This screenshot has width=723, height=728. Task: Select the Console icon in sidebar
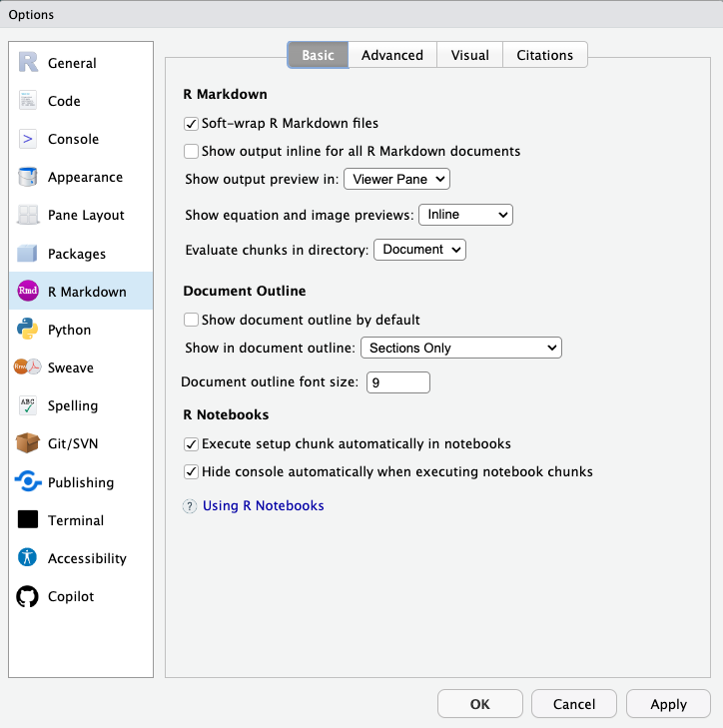click(28, 139)
